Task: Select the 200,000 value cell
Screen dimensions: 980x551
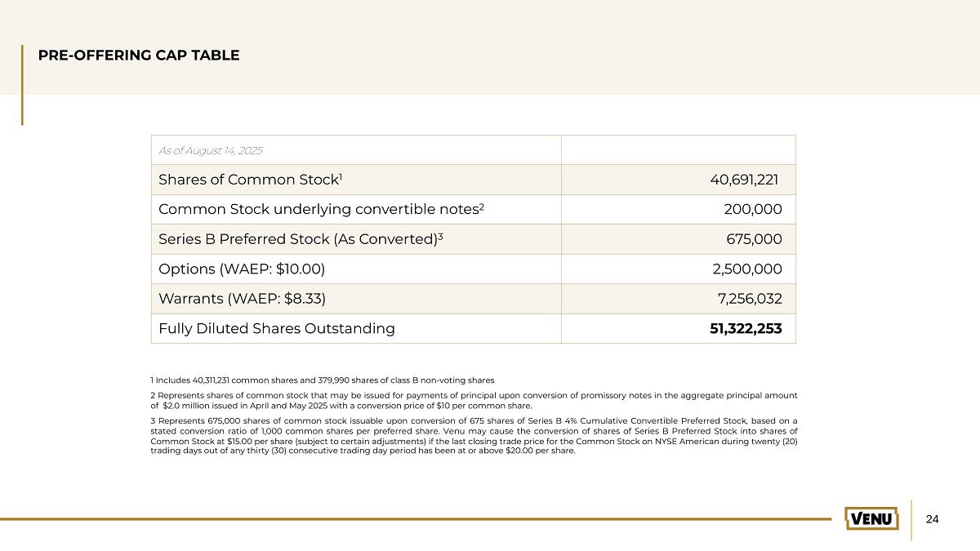Action: (679, 209)
